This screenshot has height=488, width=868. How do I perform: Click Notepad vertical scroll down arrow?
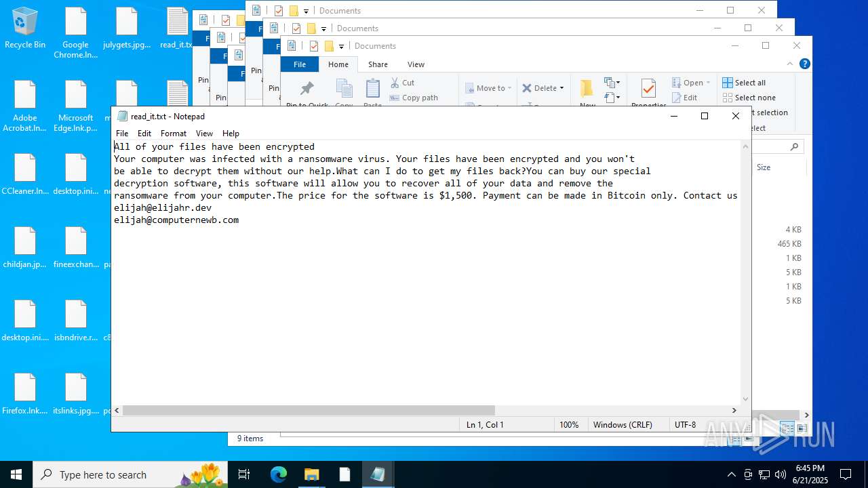746,399
